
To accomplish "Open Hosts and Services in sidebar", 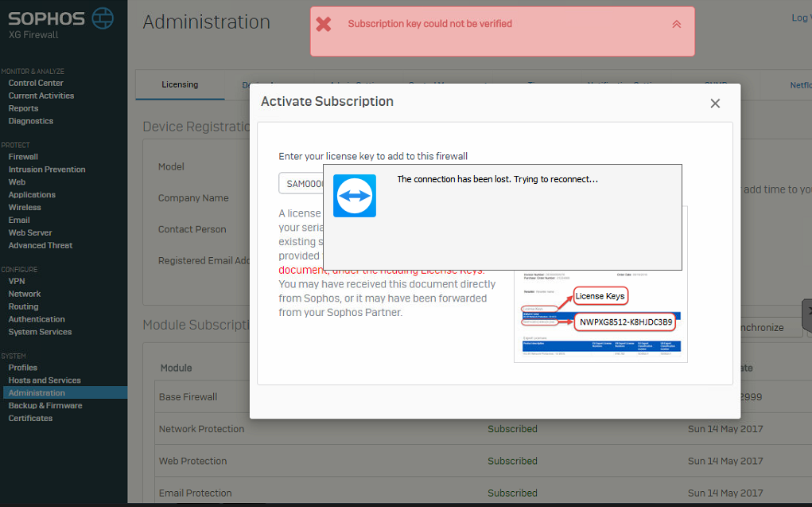I will [45, 380].
